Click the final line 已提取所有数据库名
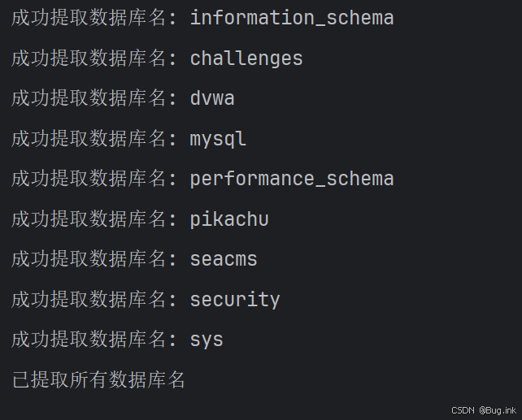The height and width of the screenshot is (420, 522). 98,379
